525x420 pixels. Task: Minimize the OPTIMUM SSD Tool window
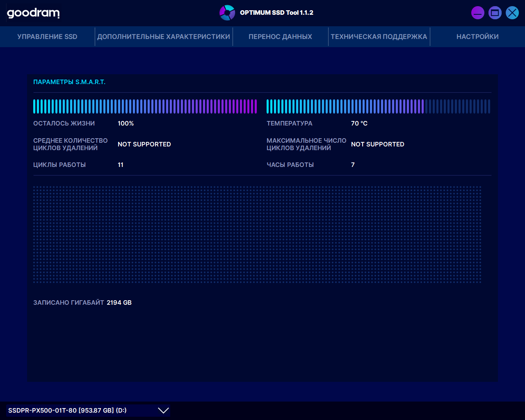[x=478, y=13]
